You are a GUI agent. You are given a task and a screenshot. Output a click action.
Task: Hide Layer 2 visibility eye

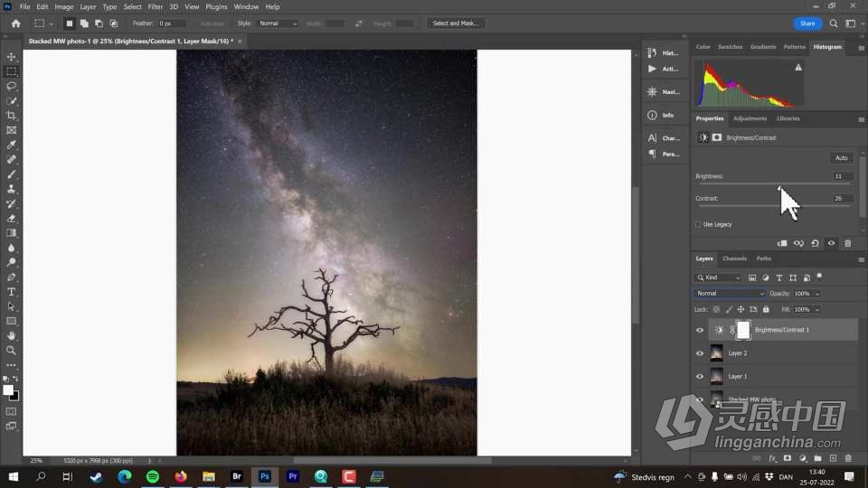(x=700, y=353)
